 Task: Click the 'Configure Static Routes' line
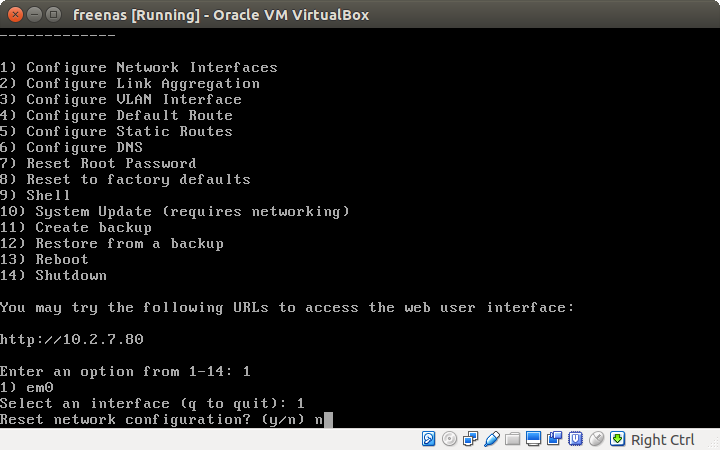click(116, 131)
